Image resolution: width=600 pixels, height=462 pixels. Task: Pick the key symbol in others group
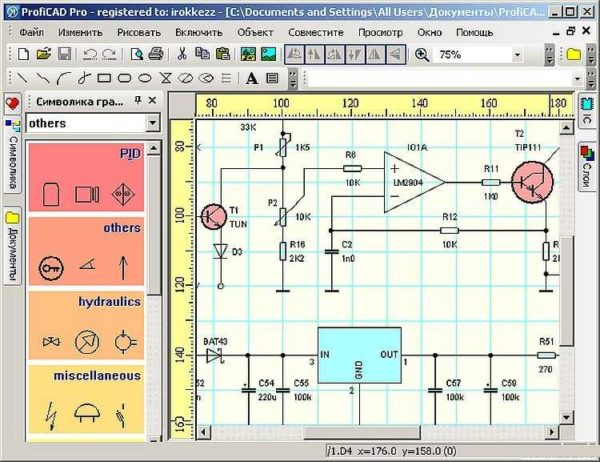click(51, 267)
